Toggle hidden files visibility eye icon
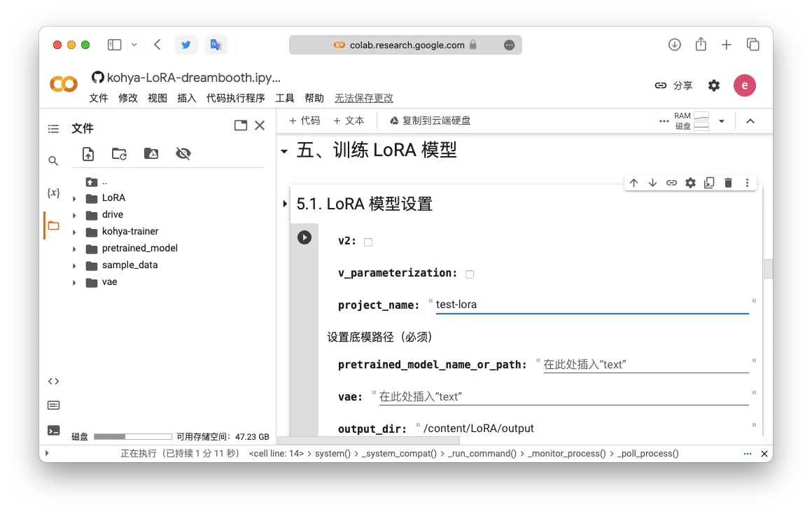This screenshot has height=514, width=812. 183,154
